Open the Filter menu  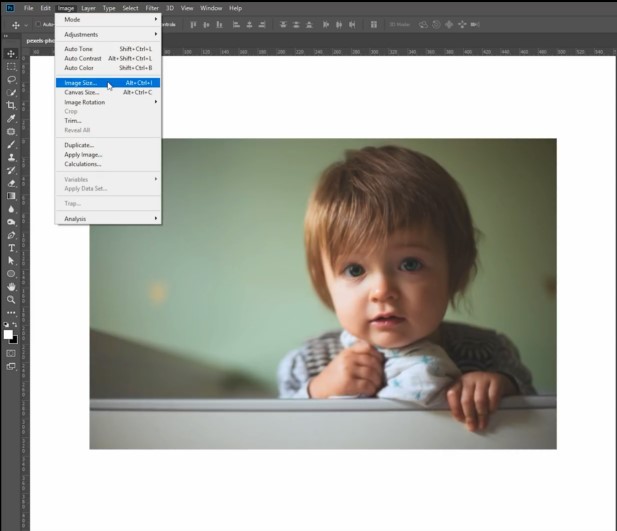[152, 8]
